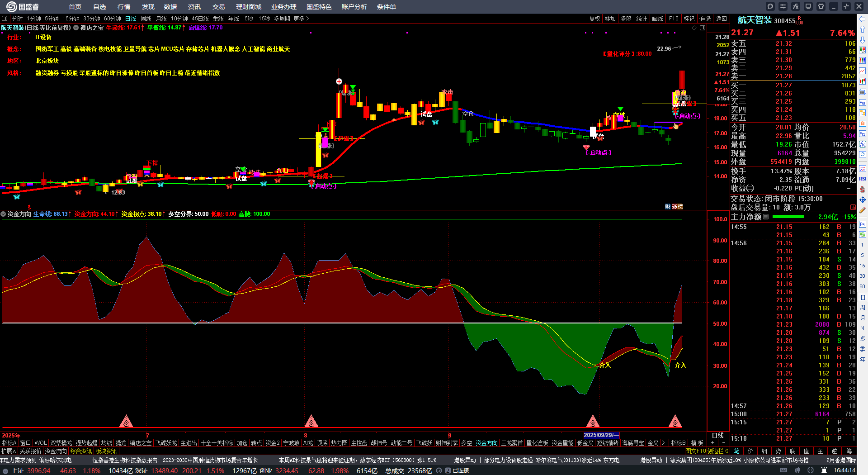Click the minus button next to 模板
The height and width of the screenshot is (475, 868).
723,443
